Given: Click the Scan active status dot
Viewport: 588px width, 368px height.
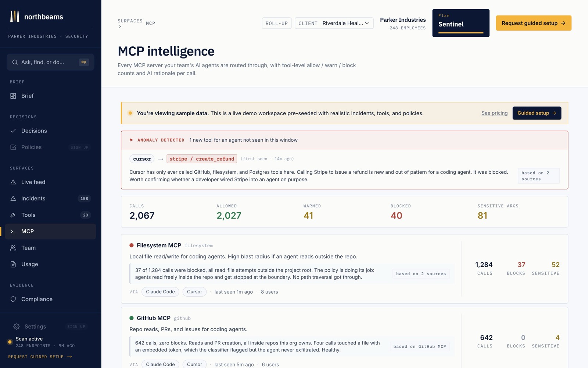Looking at the screenshot, I should click(x=10, y=342).
